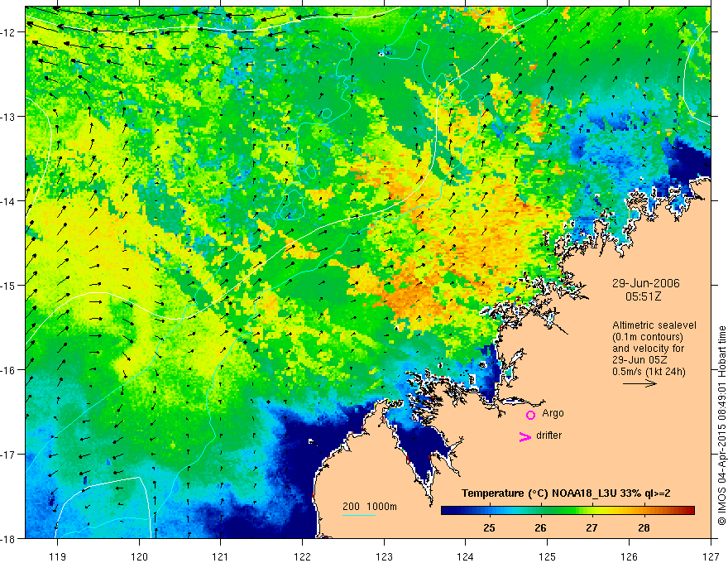Viewport: 728px width, 563px height.
Task: Click the 'Argo' legend label
Action: click(x=553, y=413)
